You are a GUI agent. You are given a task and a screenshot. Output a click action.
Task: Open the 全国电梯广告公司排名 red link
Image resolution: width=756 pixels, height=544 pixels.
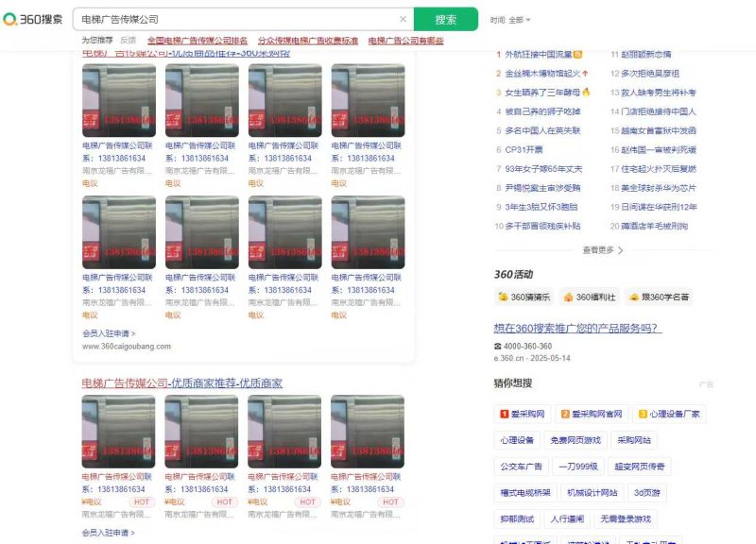195,41
